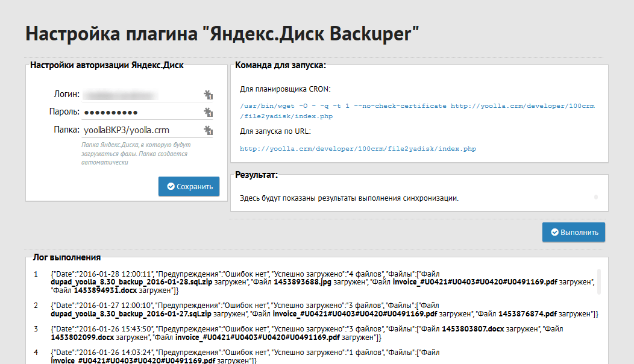The width and height of the screenshot is (634, 364).
Task: Click the Команда для запуска heading
Action: pyautogui.click(x=280, y=65)
